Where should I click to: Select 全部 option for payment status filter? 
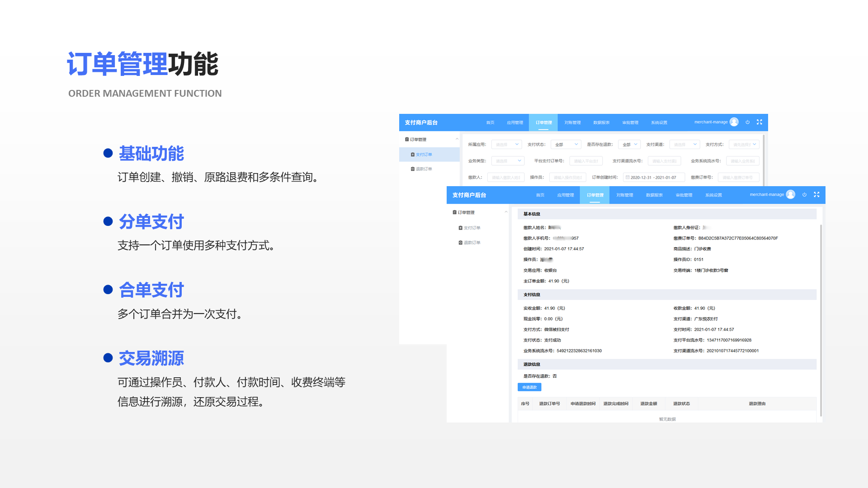click(x=565, y=144)
